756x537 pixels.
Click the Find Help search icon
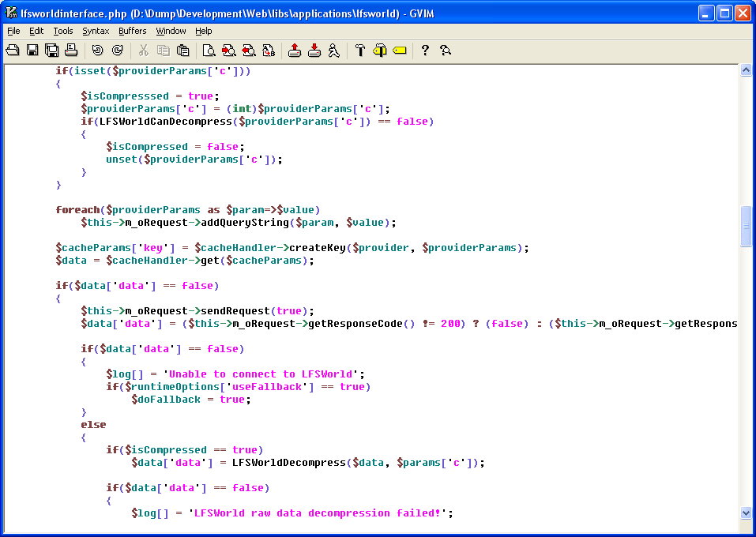click(x=445, y=50)
